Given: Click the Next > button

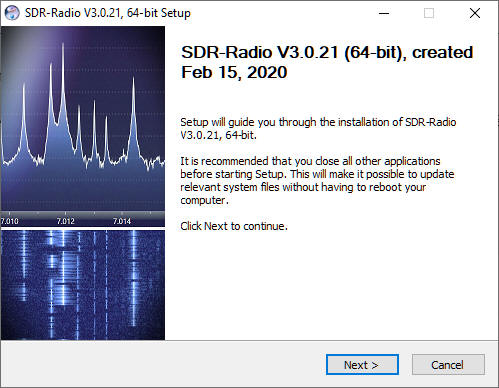Looking at the screenshot, I should click(362, 364).
